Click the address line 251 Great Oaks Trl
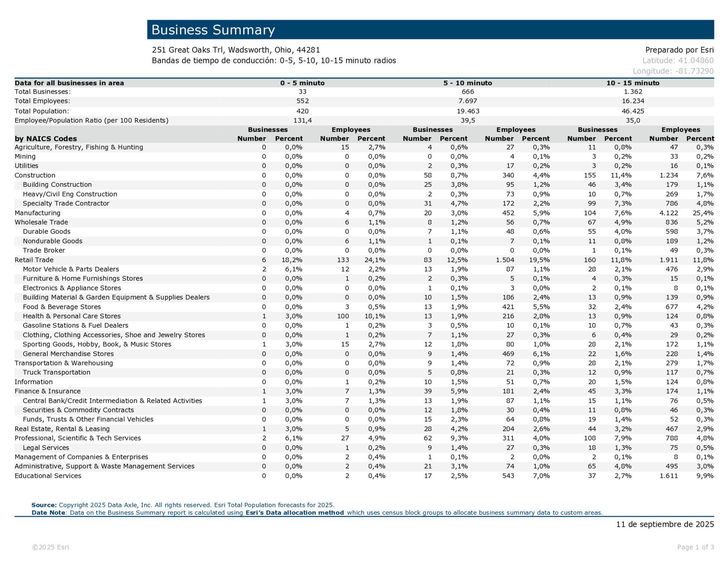 tap(236, 50)
